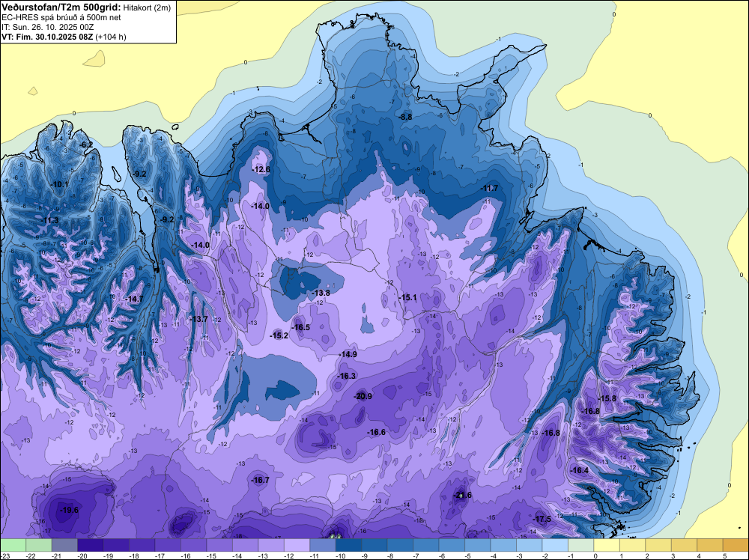
Task: Click the -13.7 temperature label
Action: (198, 319)
